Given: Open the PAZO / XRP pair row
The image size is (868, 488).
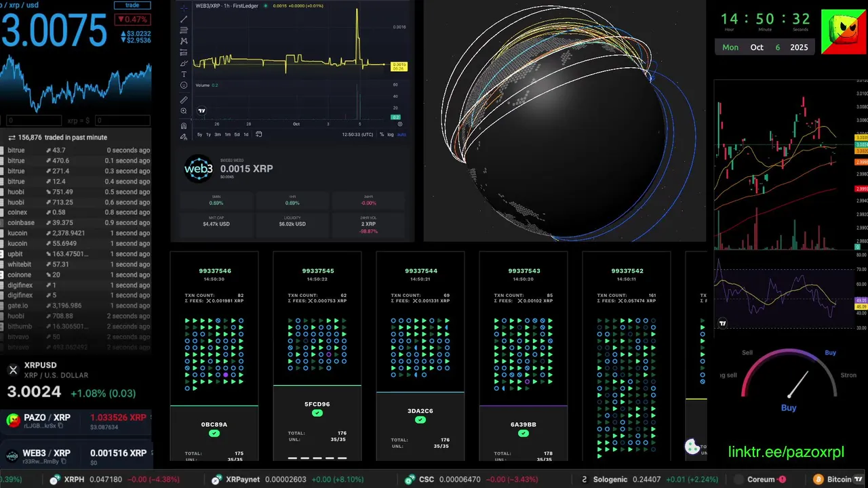Looking at the screenshot, I should pos(76,421).
